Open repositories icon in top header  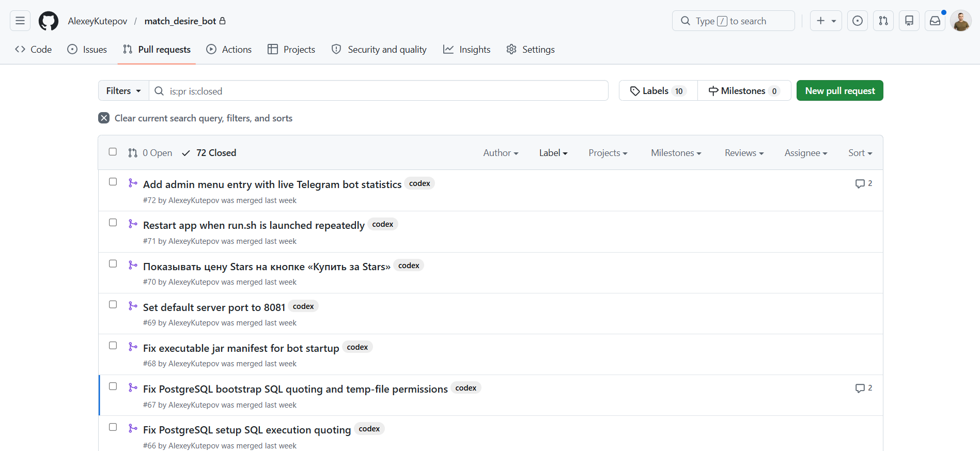click(x=909, y=21)
